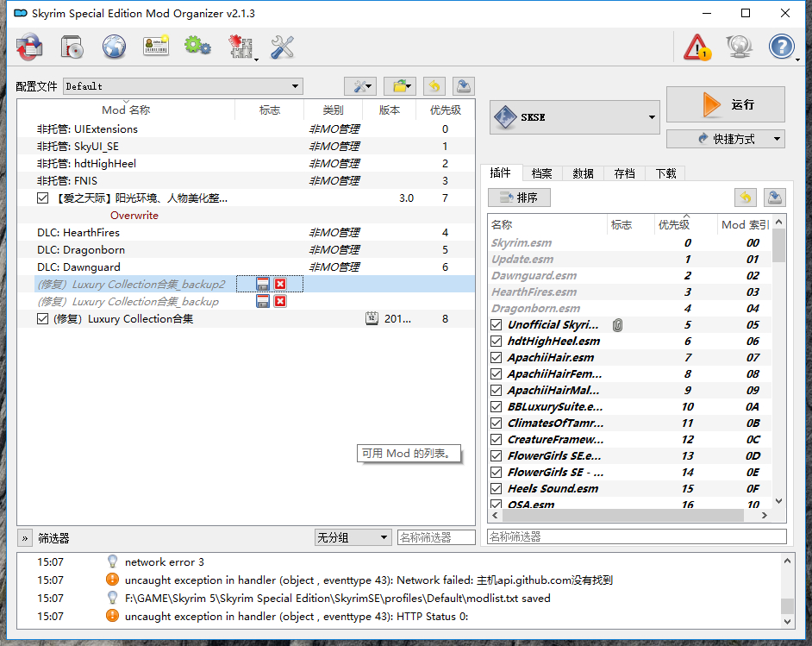The width and height of the screenshot is (812, 646).
Task: Uncheck the Unofficial Skyrim plugin checkbox
Action: coord(497,325)
